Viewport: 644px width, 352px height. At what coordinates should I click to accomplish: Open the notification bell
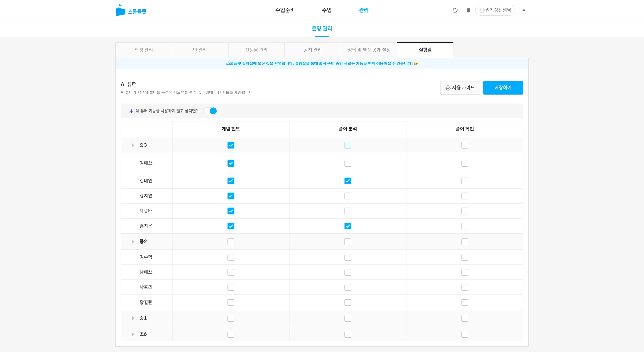coord(468,10)
